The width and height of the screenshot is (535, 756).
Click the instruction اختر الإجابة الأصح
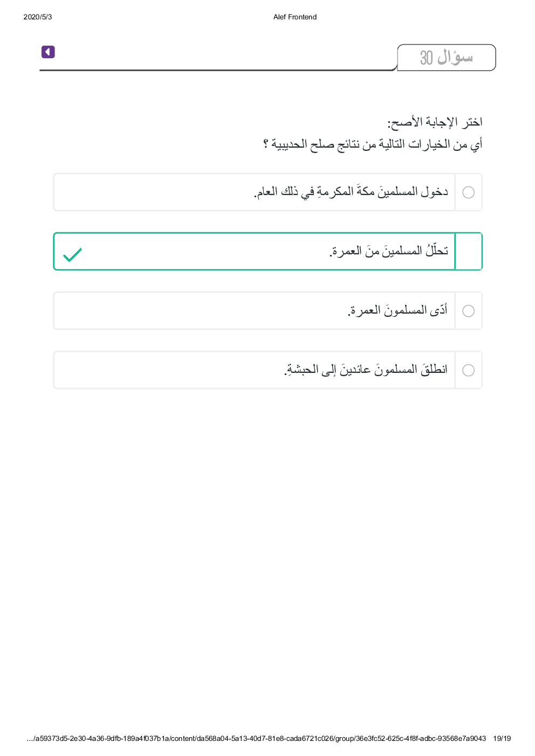pyautogui.click(x=435, y=122)
